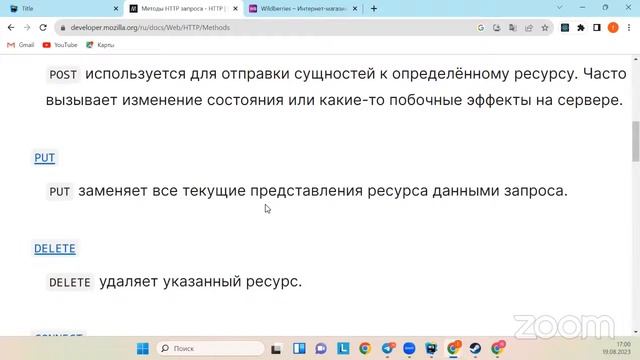
Task: Open the Карты bookmark
Action: [x=100, y=45]
